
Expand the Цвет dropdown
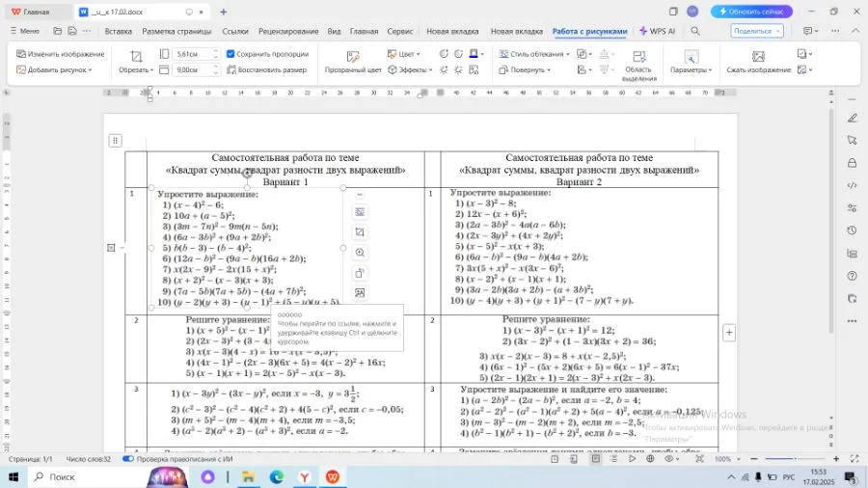[406, 54]
